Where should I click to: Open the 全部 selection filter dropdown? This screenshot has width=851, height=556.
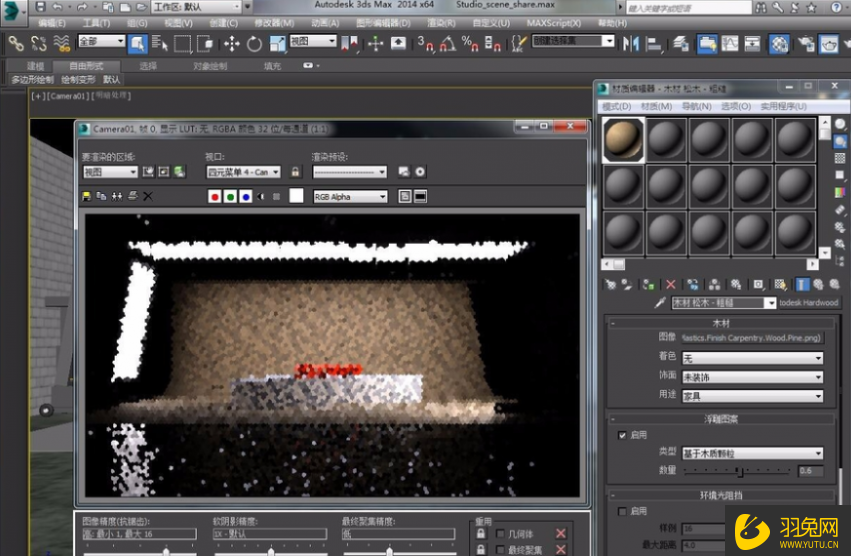tap(101, 41)
